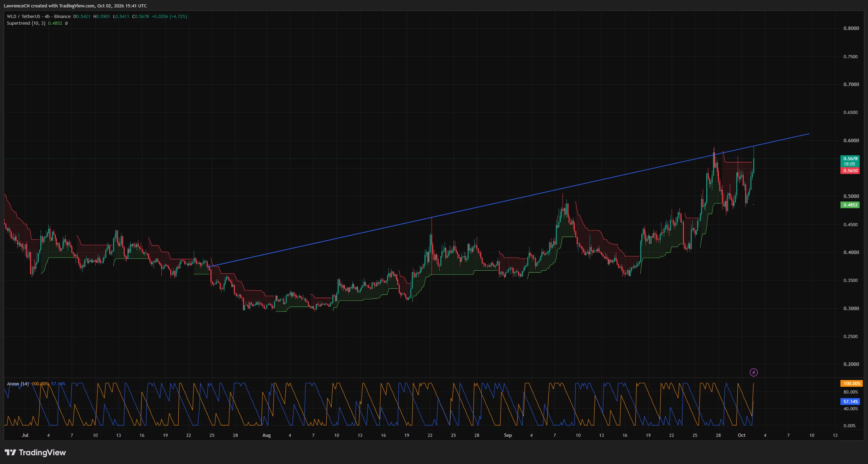
Task: Click the orange 100.00% Aroon Up tag
Action: tap(851, 384)
